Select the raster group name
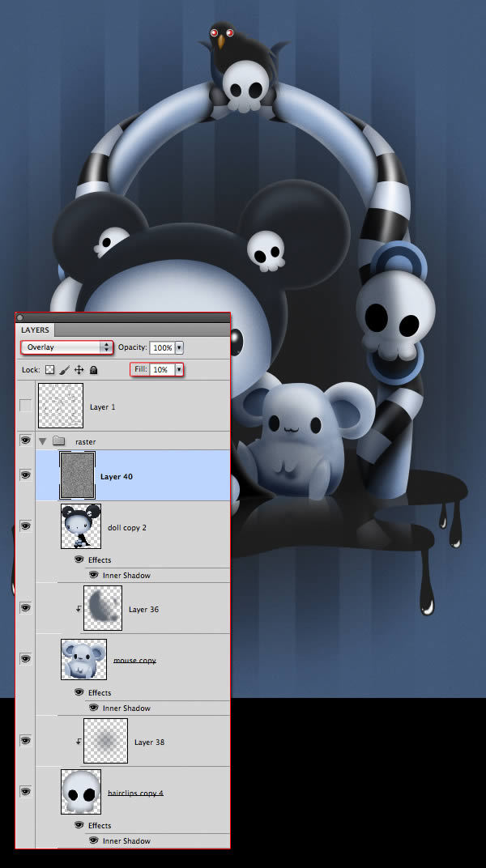Image resolution: width=486 pixels, height=868 pixels. (x=85, y=442)
